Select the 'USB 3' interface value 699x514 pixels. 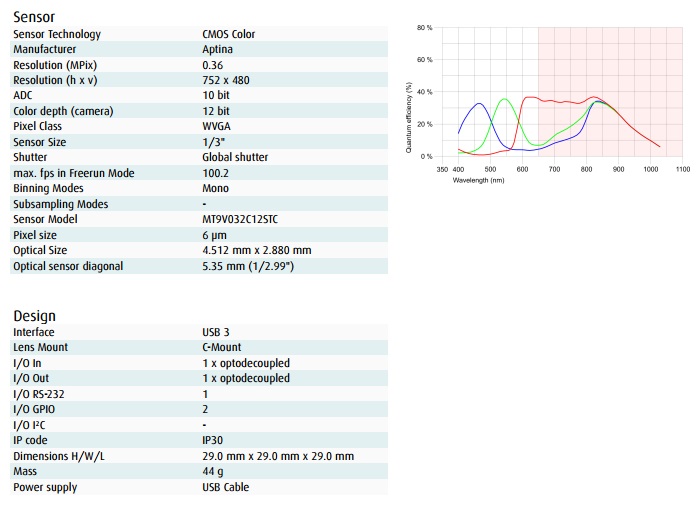coord(216,332)
